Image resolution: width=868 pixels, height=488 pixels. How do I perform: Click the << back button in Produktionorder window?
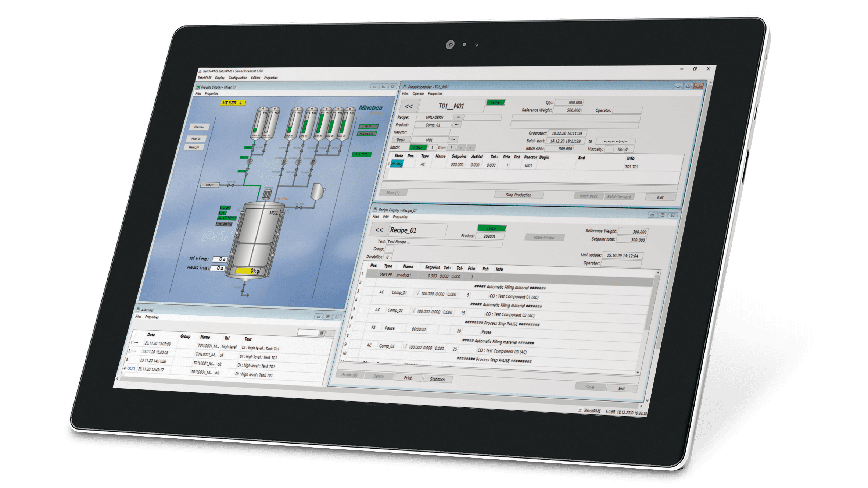[409, 106]
